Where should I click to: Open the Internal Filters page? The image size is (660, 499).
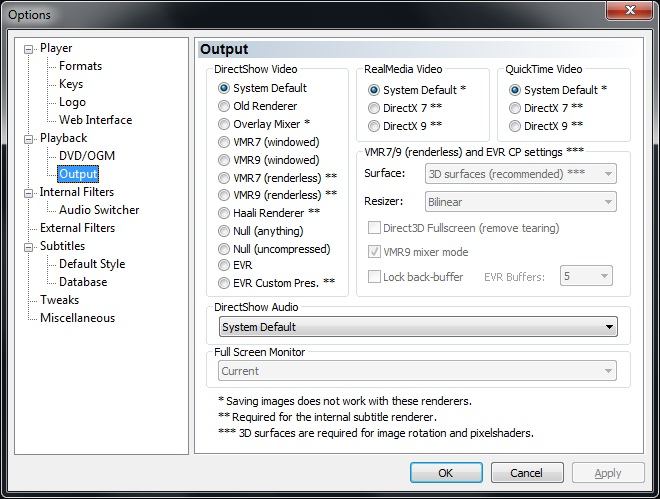(x=77, y=192)
